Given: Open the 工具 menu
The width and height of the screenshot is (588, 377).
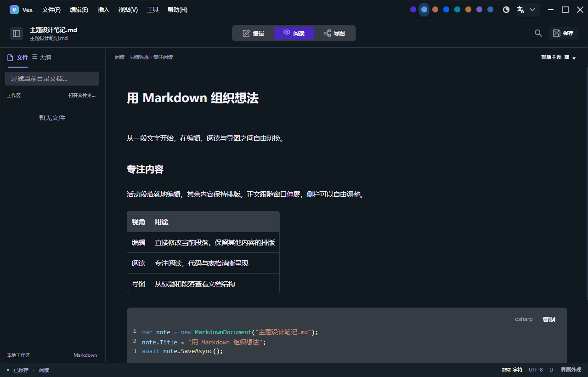Looking at the screenshot, I should pyautogui.click(x=153, y=10).
